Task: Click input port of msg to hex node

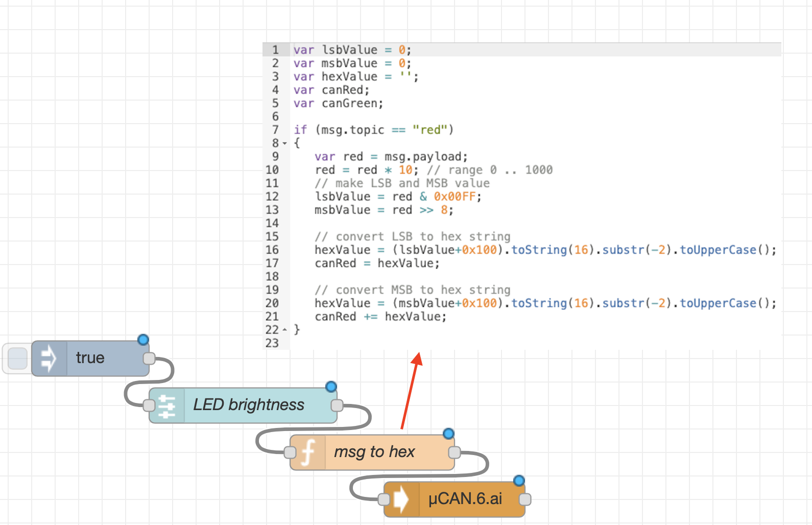Action: point(290,452)
